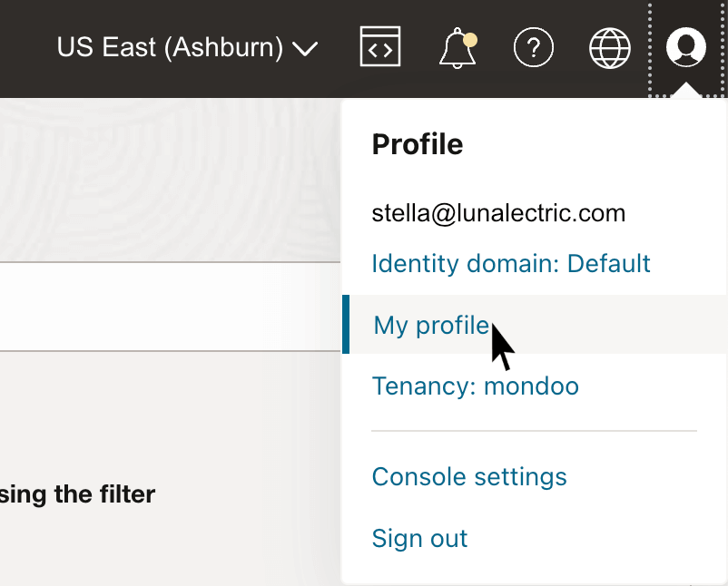Viewport: 728px width, 586px height.
Task: Click the highlighted blue bar beside My profile
Action: tap(348, 324)
